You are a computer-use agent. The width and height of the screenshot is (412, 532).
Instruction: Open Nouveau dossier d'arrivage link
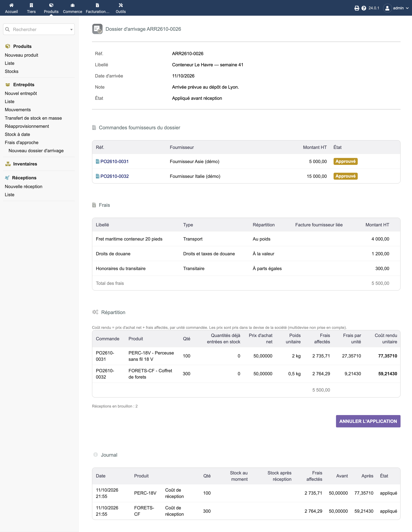(36, 151)
